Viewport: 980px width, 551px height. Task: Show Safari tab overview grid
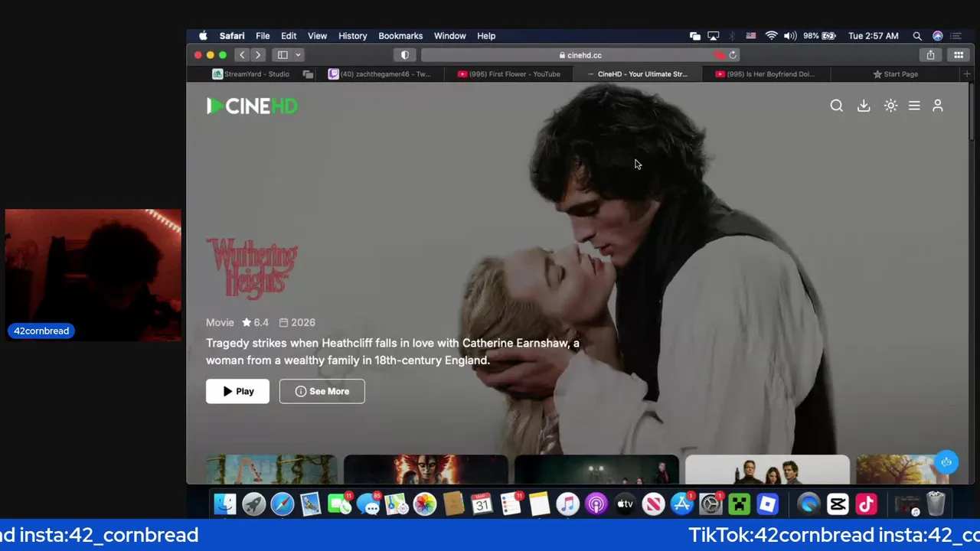pyautogui.click(x=959, y=55)
